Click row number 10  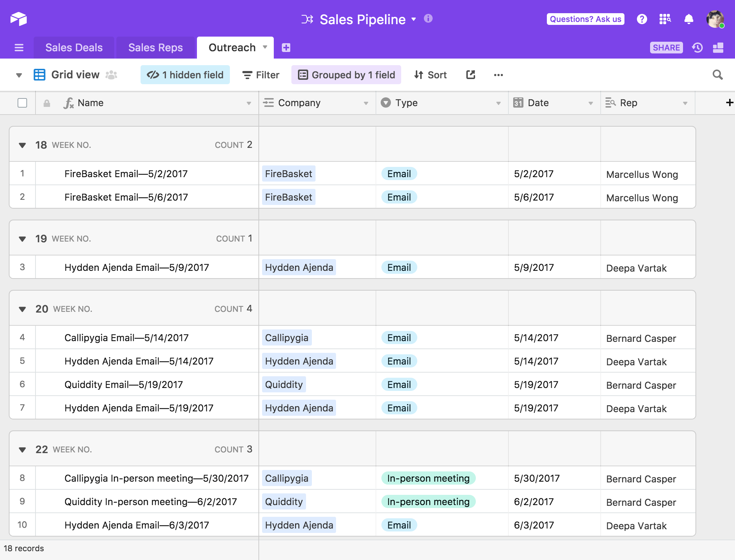tap(22, 525)
